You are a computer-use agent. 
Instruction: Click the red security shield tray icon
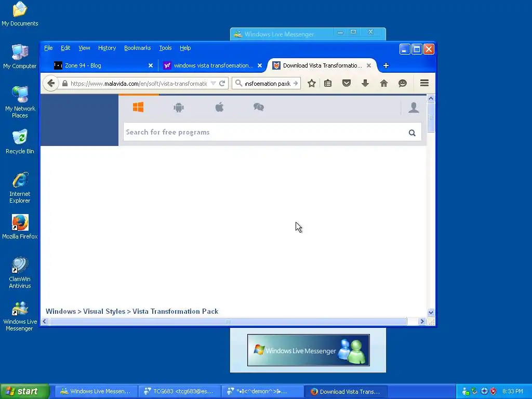(x=494, y=391)
